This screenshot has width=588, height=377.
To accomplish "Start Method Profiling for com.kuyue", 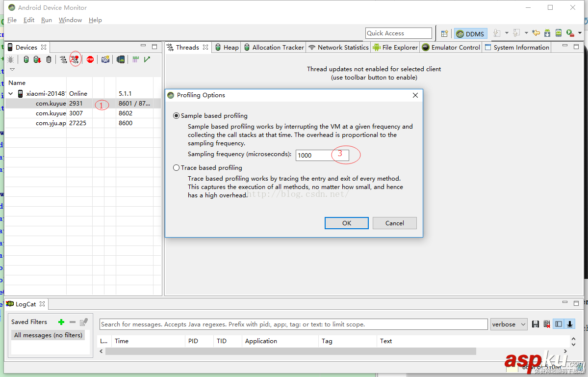I will click(x=75, y=59).
